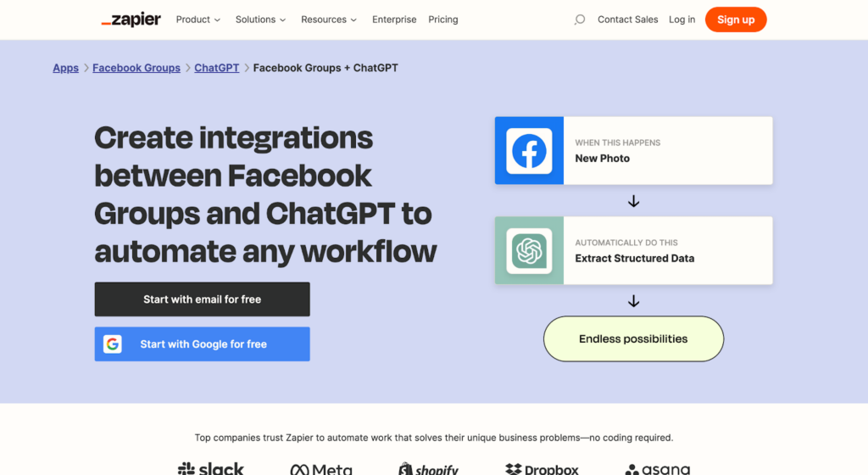Image resolution: width=868 pixels, height=475 pixels.
Task: Click Start with email for free
Action: [x=202, y=299]
